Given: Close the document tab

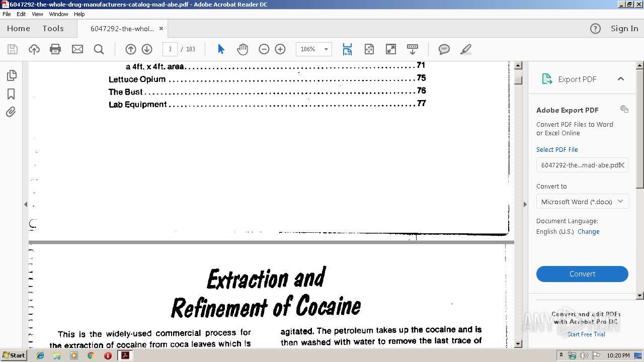Looking at the screenshot, I should pyautogui.click(x=161, y=29).
